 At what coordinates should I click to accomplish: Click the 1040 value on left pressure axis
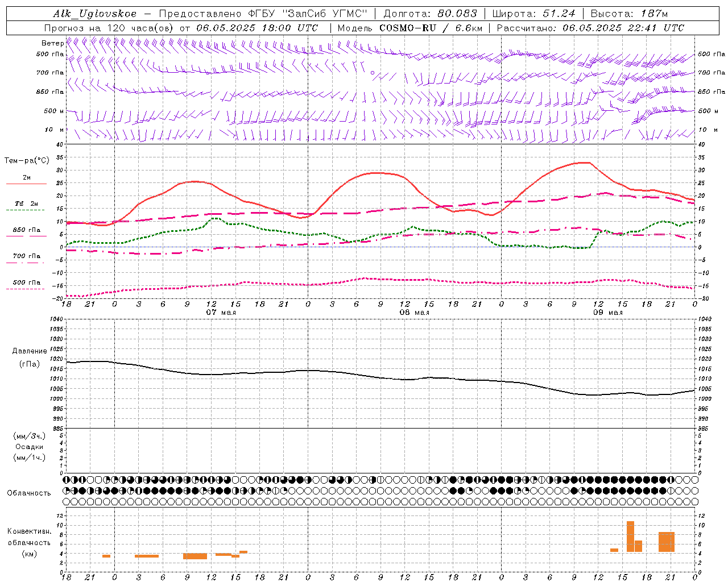coord(56,319)
